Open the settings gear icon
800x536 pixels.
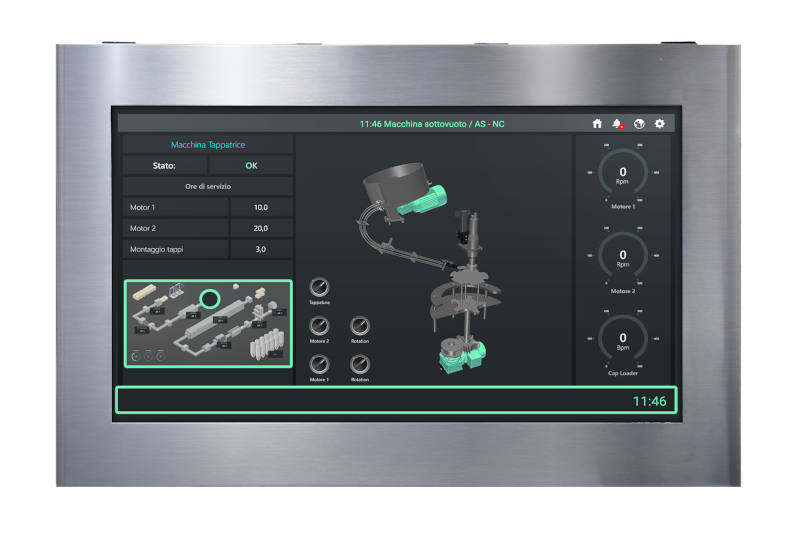[660, 124]
